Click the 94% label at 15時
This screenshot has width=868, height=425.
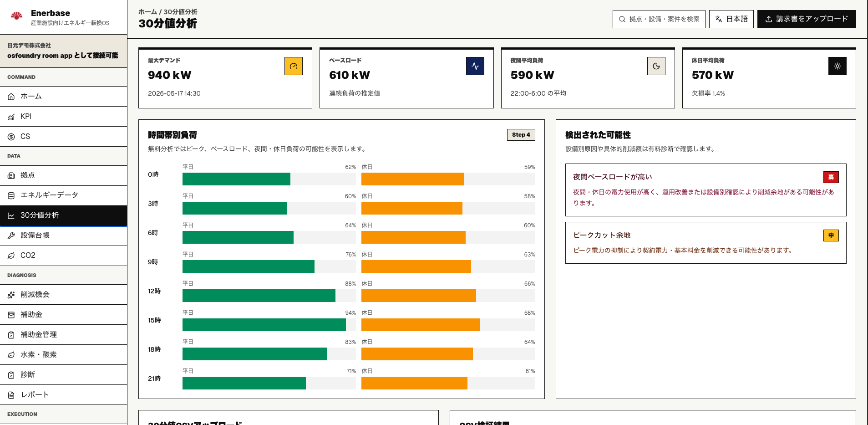tap(350, 313)
